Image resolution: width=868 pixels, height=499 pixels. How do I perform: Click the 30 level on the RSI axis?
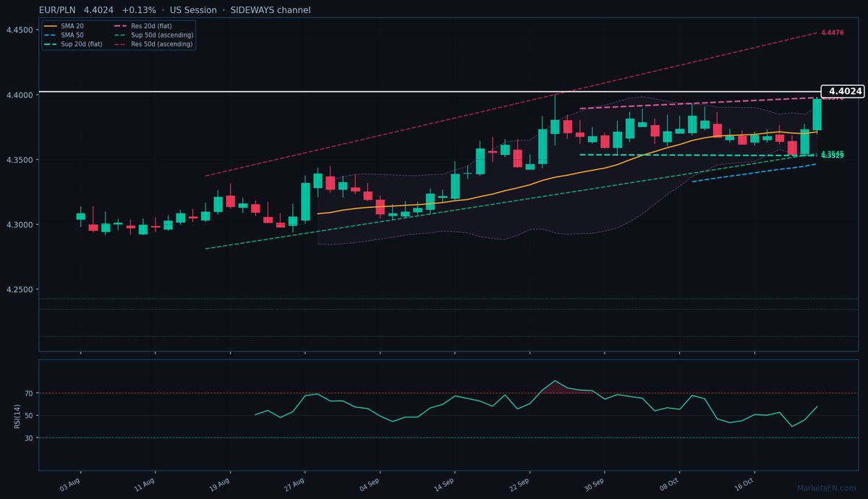pos(29,438)
